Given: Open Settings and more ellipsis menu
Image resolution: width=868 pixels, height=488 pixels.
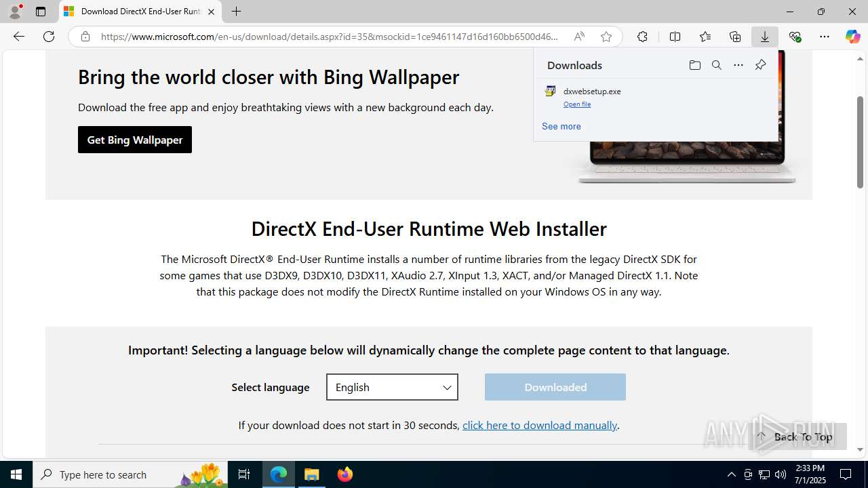Looking at the screenshot, I should pos(825,37).
